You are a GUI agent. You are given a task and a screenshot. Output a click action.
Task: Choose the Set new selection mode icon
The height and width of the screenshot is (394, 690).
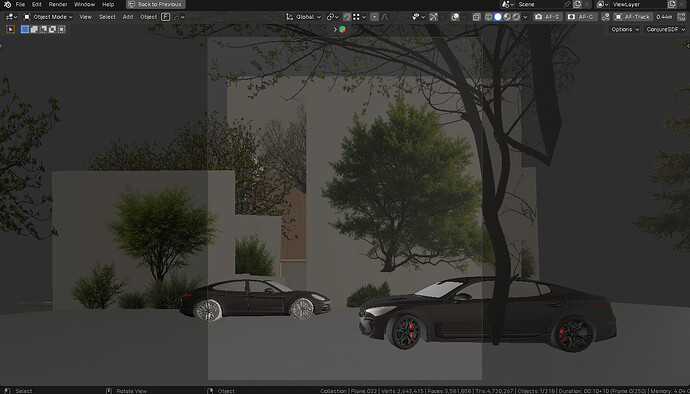25,29
